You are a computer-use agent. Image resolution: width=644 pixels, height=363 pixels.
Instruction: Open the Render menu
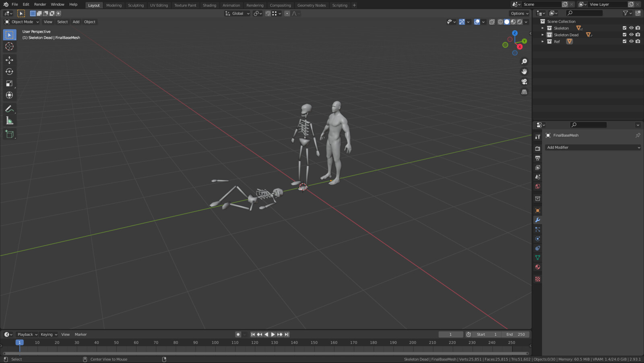click(x=40, y=4)
